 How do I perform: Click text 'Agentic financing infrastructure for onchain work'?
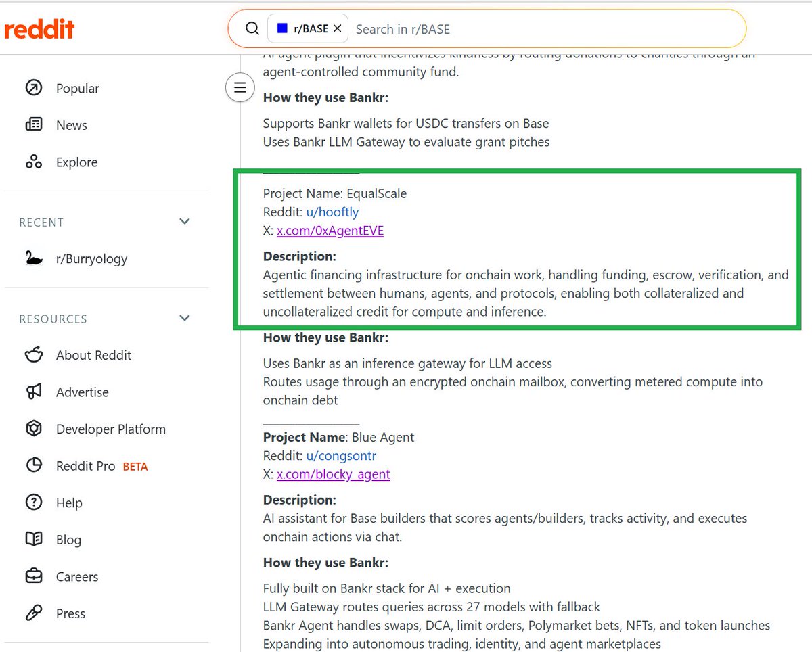403,275
